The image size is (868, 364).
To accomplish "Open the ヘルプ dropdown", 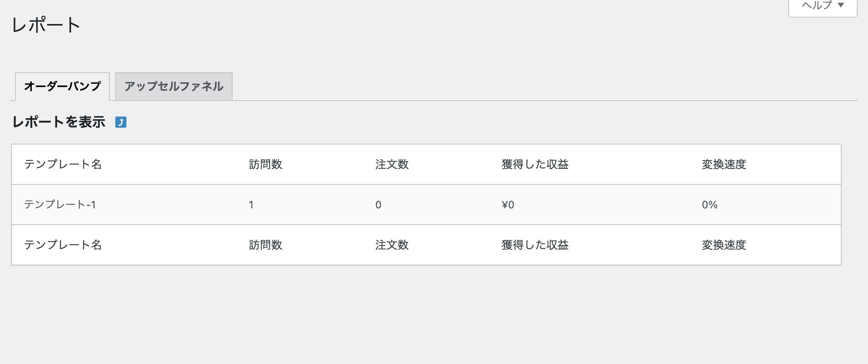I will point(823,6).
